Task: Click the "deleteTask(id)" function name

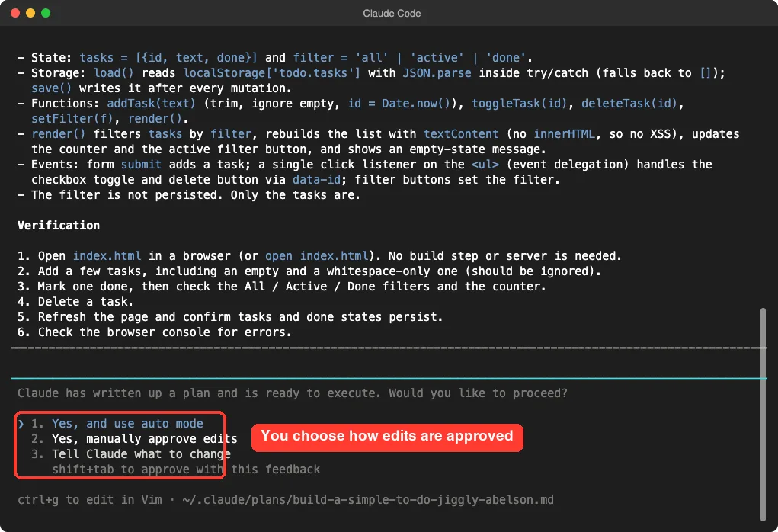Action: click(629, 103)
